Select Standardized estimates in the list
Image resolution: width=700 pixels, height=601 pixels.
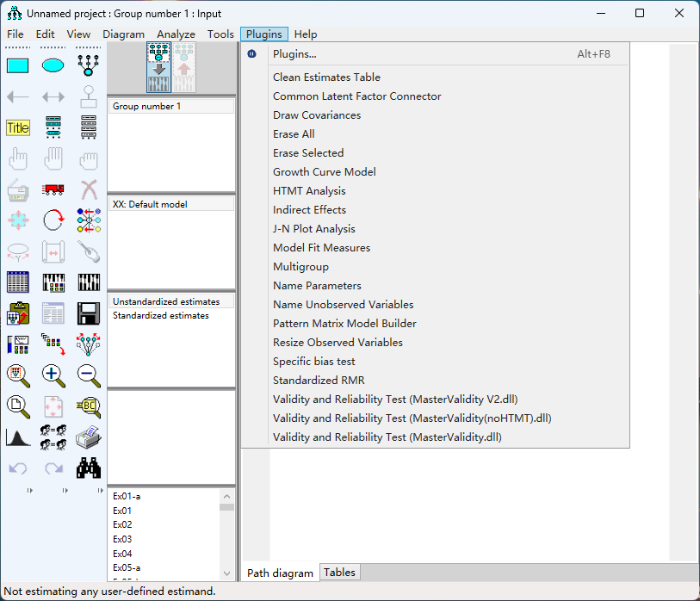coord(161,316)
